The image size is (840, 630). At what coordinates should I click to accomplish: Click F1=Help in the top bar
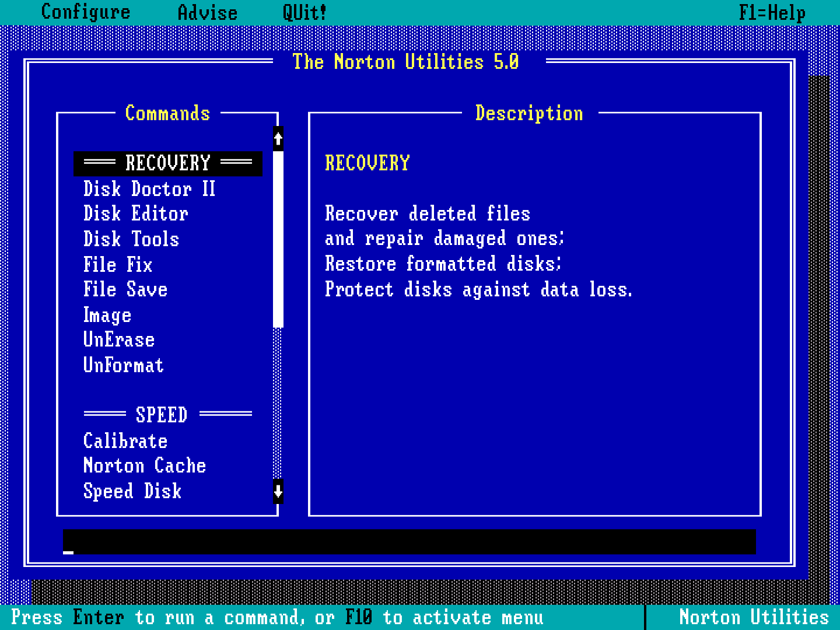click(771, 12)
